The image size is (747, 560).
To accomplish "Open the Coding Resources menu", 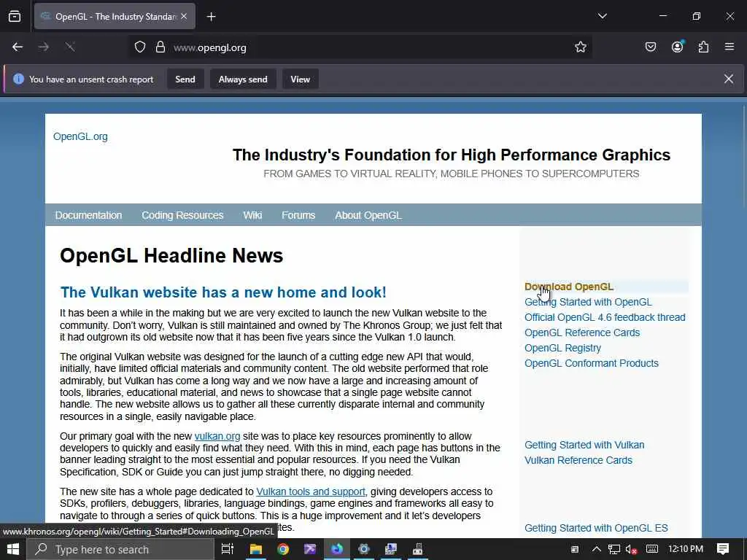I will [182, 215].
